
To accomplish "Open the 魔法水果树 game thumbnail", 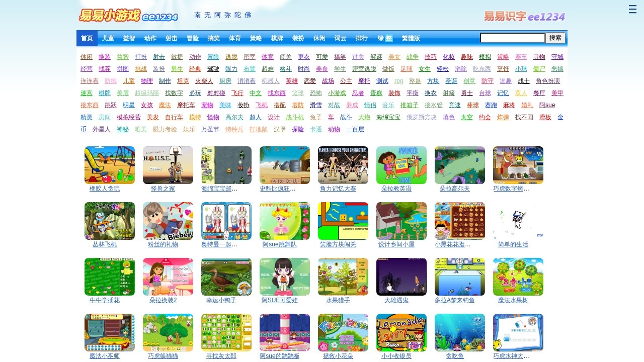I will click(x=518, y=277).
